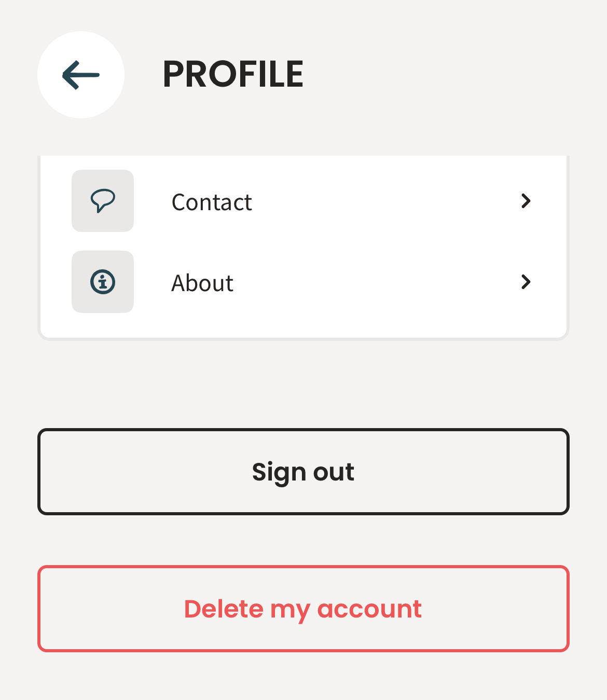Sign out of the account
Viewport: 607px width, 700px height.
303,472
